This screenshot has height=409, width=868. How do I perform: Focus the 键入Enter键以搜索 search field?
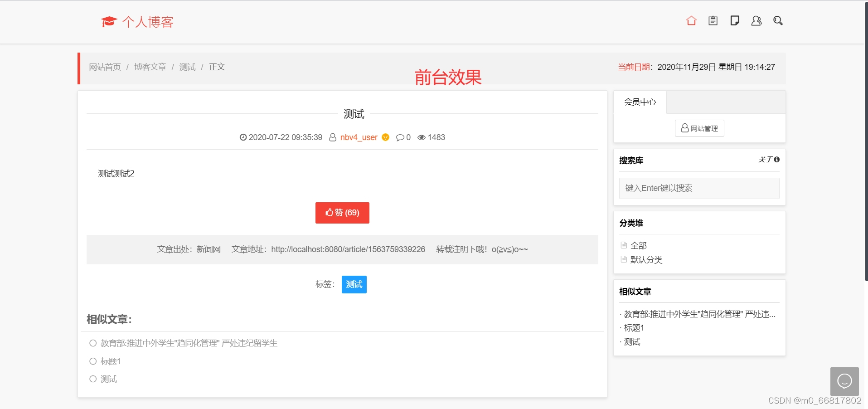[699, 188]
